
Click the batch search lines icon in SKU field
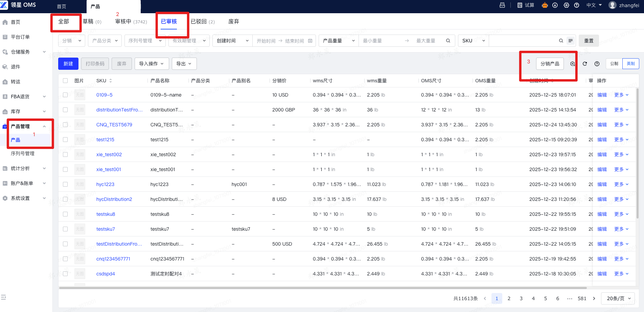coord(571,41)
